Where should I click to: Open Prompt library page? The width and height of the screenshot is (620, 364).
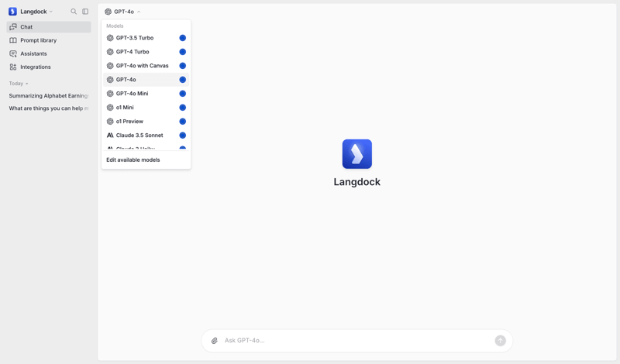pyautogui.click(x=49, y=40)
